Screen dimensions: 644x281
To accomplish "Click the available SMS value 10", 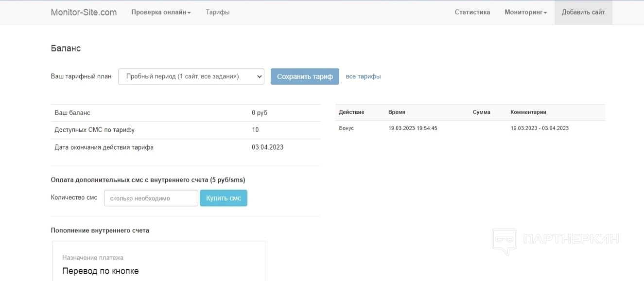I will tap(255, 130).
